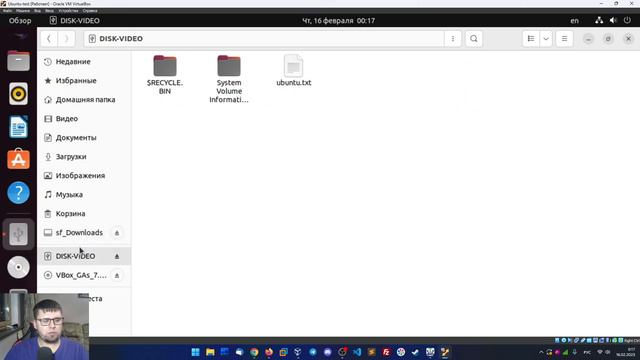Go to Домашняя папка in the sidebar
The height and width of the screenshot is (360, 640).
pos(84,100)
